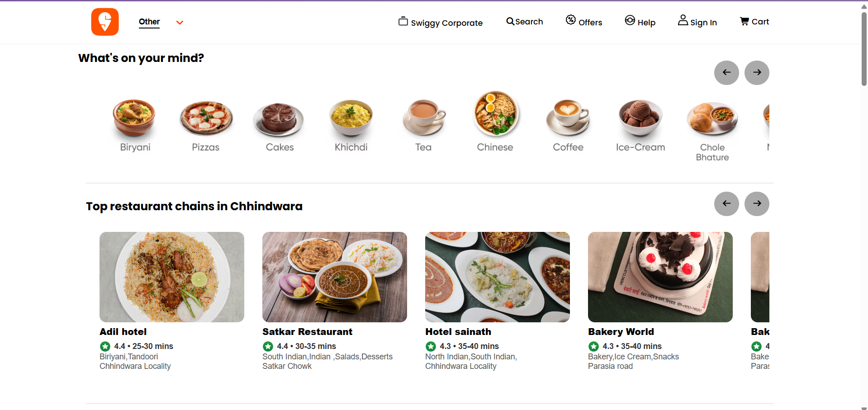Open the Search function

[524, 21]
